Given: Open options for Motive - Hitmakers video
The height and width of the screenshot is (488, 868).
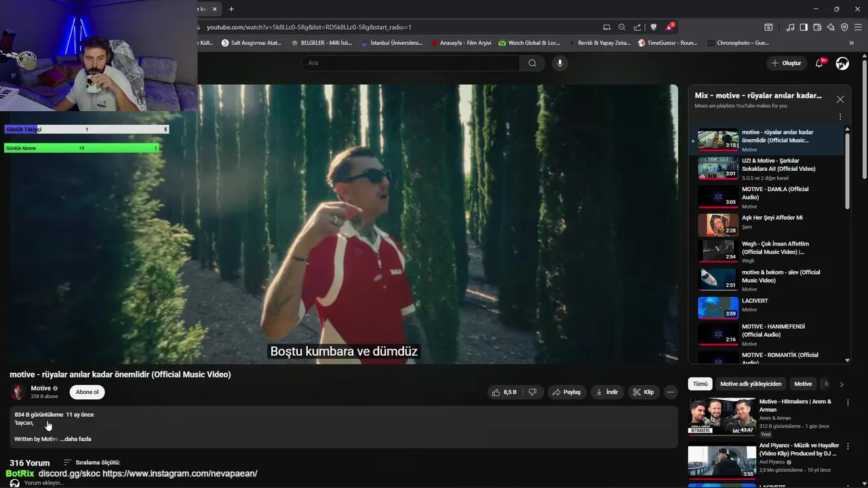Looking at the screenshot, I should pyautogui.click(x=848, y=403).
